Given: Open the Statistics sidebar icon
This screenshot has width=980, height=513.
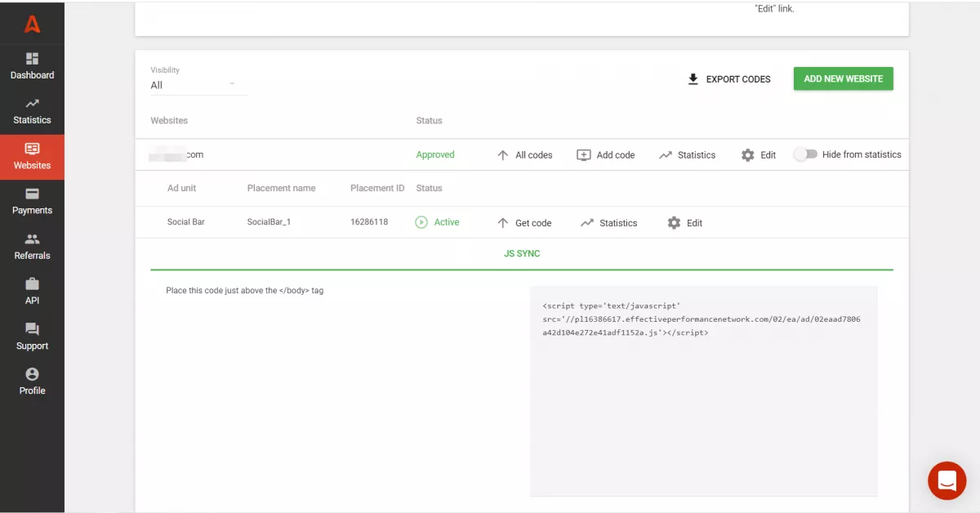Looking at the screenshot, I should (x=32, y=104).
